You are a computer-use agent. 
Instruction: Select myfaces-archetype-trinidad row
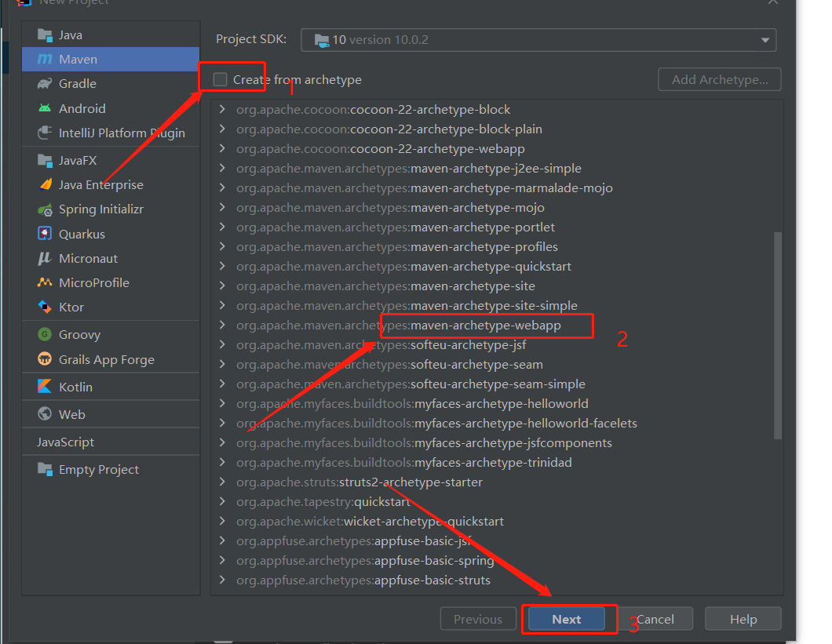(497, 463)
